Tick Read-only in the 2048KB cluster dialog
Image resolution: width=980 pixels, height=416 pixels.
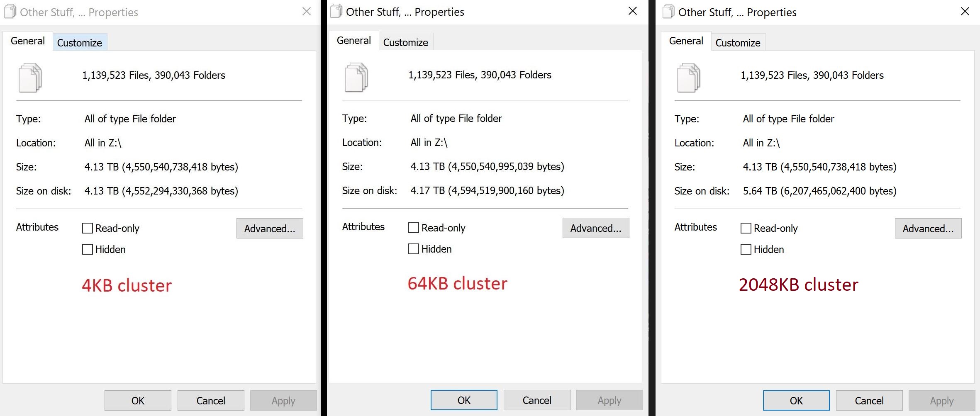pyautogui.click(x=746, y=228)
